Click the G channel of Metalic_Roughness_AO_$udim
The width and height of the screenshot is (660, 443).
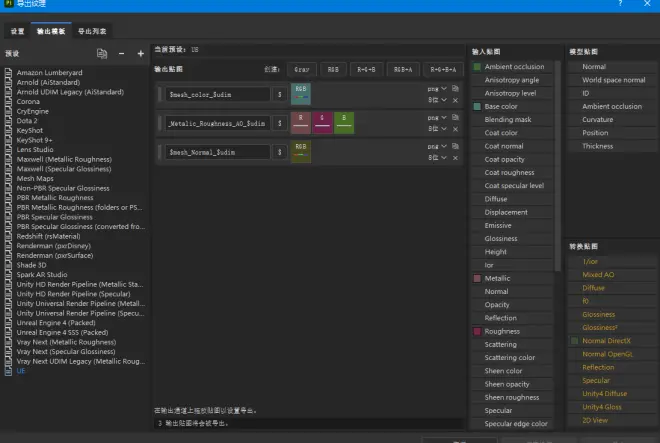[x=322, y=123]
